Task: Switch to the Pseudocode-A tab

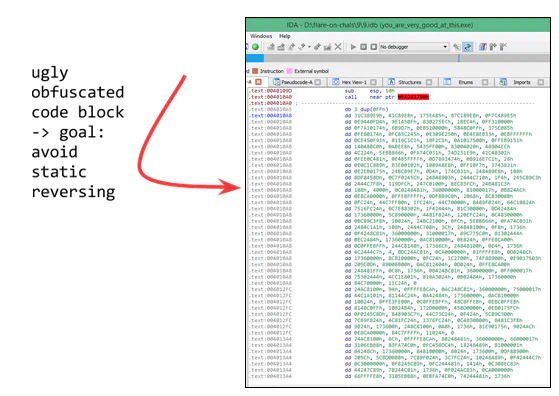Action: click(x=297, y=82)
